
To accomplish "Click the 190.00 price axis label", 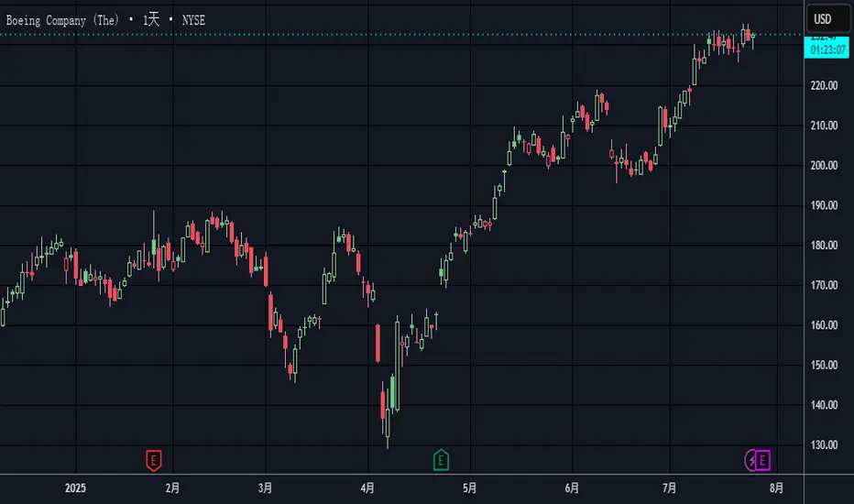I will coord(824,205).
